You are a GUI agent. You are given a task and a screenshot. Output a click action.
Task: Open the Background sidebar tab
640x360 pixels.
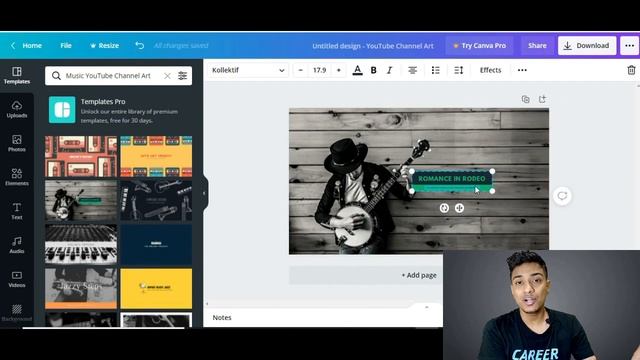(x=17, y=313)
